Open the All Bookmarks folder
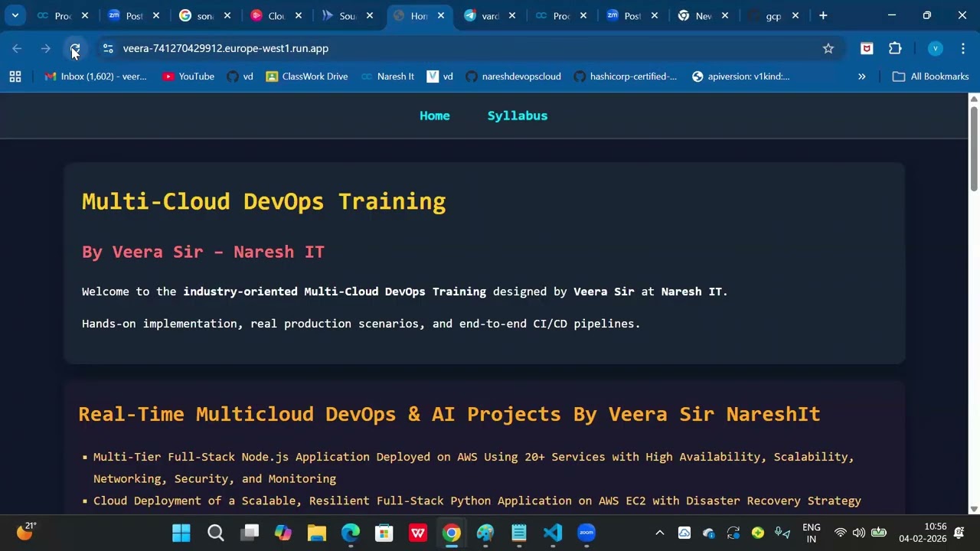Screen dimensions: 980x551 click(x=931, y=77)
